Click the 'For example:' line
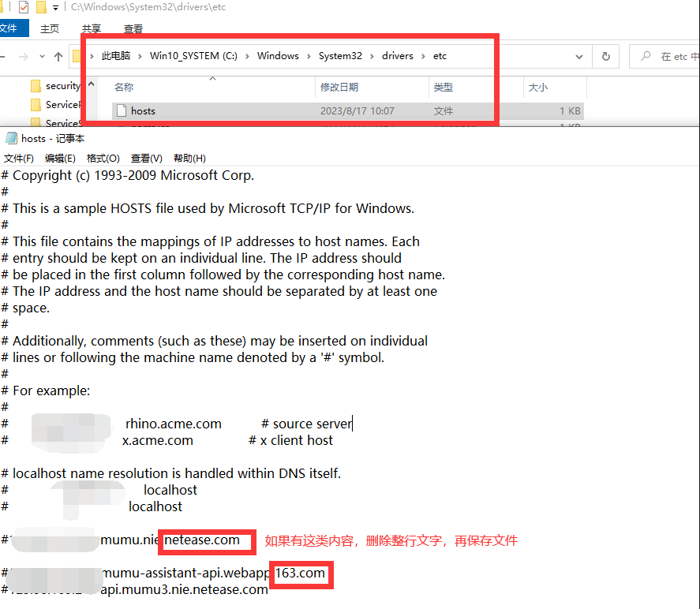 click(46, 390)
